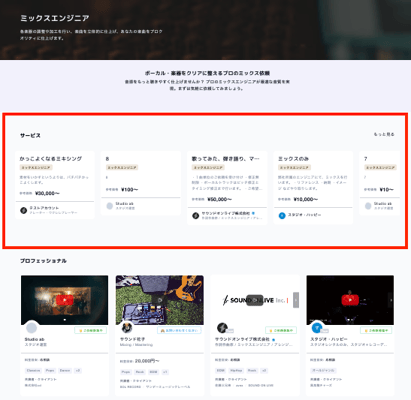This screenshot has width=411, height=400.
Task: Play the YouTube video on スタジオ・ハッピー card
Action: [x=350, y=300]
